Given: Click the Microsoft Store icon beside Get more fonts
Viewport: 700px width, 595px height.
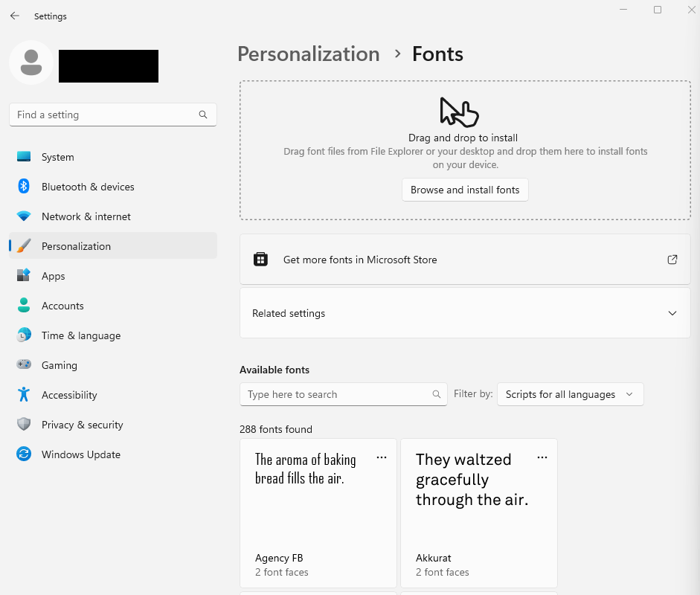Looking at the screenshot, I should tap(260, 259).
